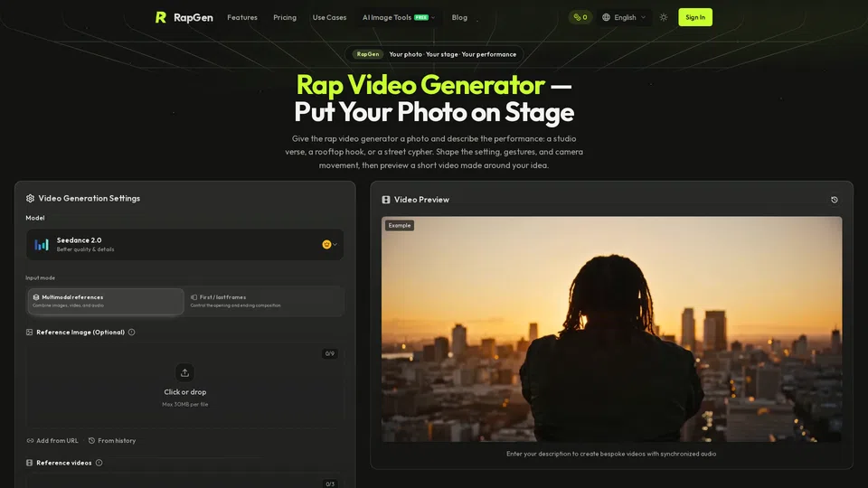The width and height of the screenshot is (868, 488).
Task: Open the Blog nav item
Action: 459,17
